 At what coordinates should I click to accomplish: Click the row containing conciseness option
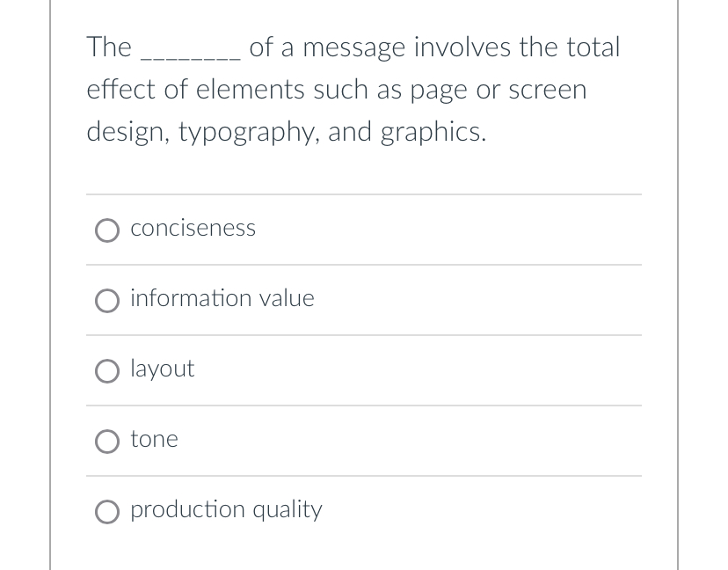coord(364,230)
